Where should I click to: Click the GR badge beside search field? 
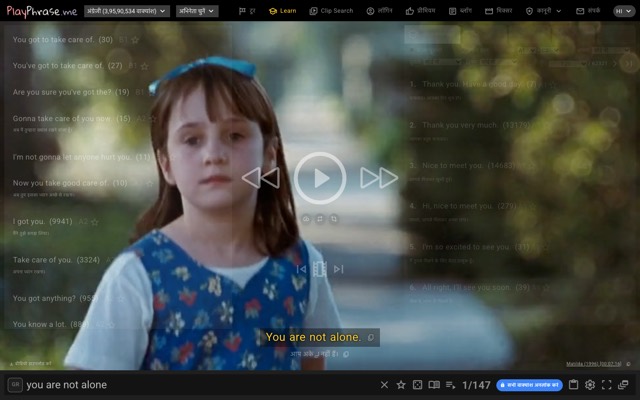pos(15,384)
